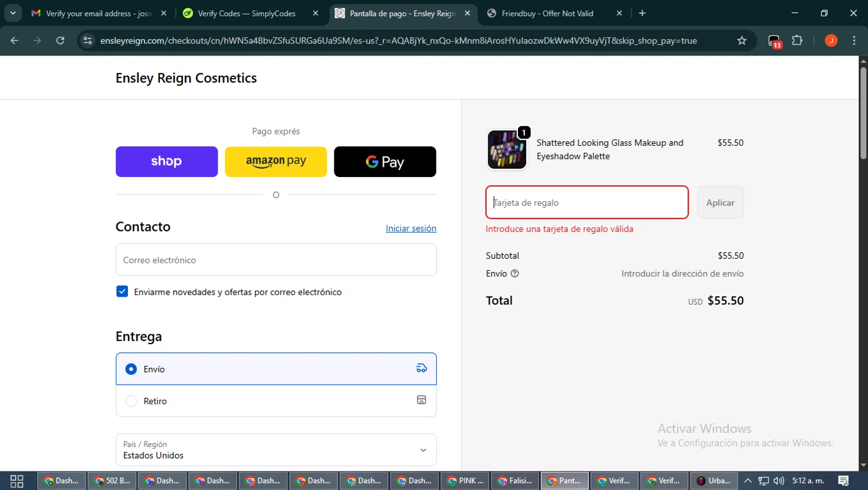Click the Introducir la dirección de envío text
The image size is (868, 490).
coord(682,274)
